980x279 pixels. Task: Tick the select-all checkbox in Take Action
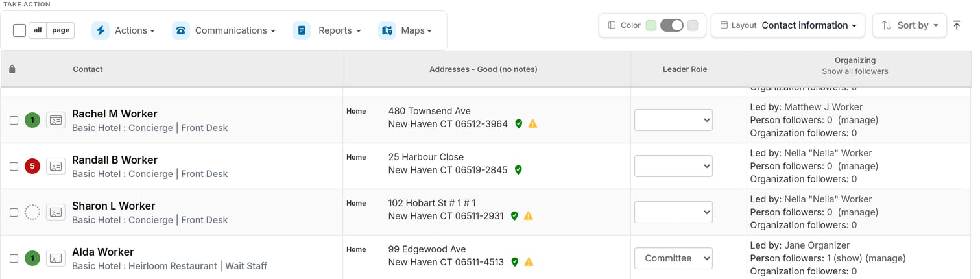coord(19,30)
